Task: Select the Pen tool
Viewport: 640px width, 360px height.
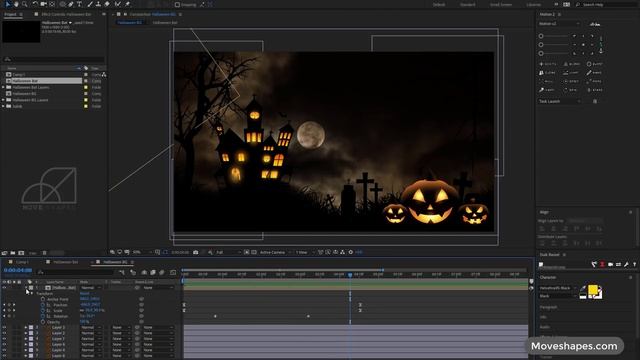Action: pos(71,4)
